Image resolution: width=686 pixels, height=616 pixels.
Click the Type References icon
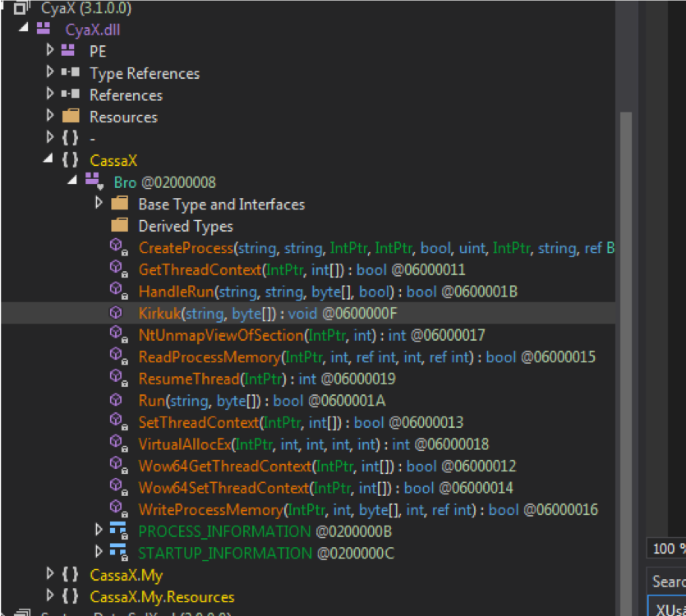(x=71, y=73)
